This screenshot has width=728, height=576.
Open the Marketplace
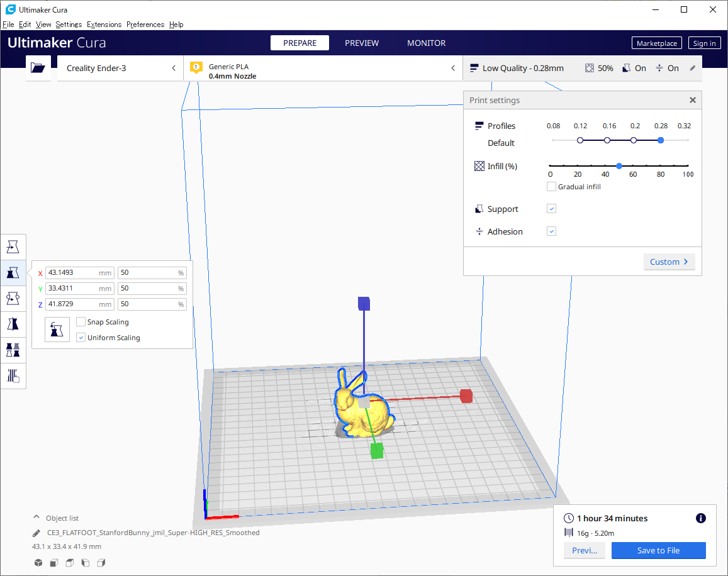pyautogui.click(x=656, y=43)
